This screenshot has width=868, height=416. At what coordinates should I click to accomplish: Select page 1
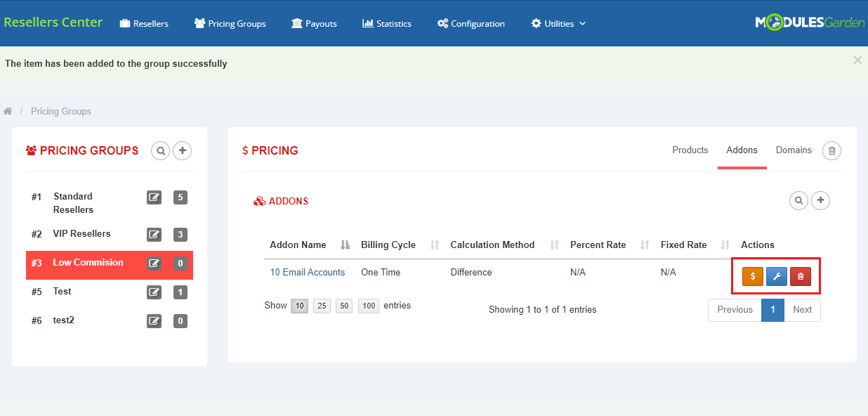pyautogui.click(x=772, y=310)
